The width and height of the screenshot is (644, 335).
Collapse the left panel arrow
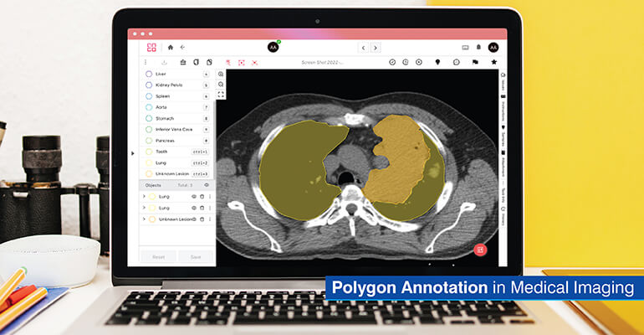click(133, 153)
